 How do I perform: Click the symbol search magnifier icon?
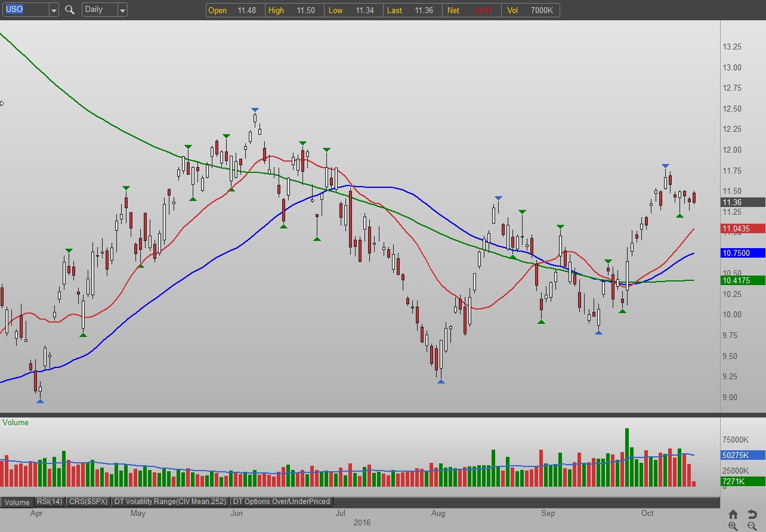coord(70,10)
